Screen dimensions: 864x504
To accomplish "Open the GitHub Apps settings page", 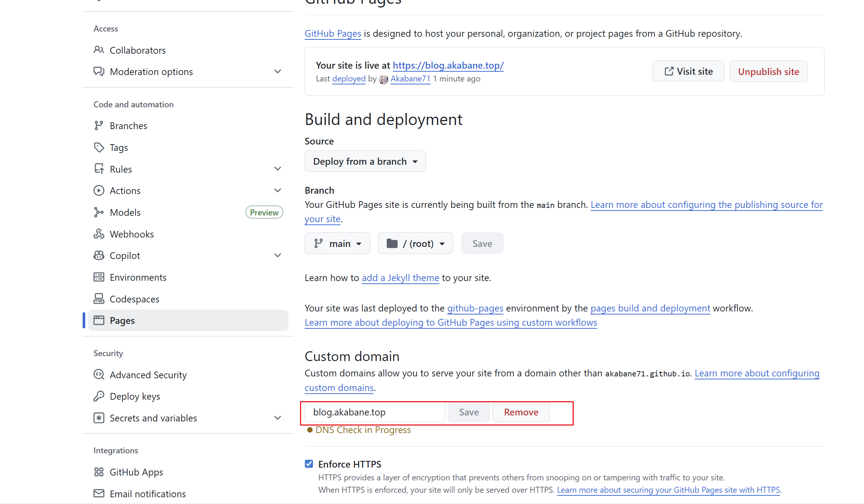I will tap(136, 472).
